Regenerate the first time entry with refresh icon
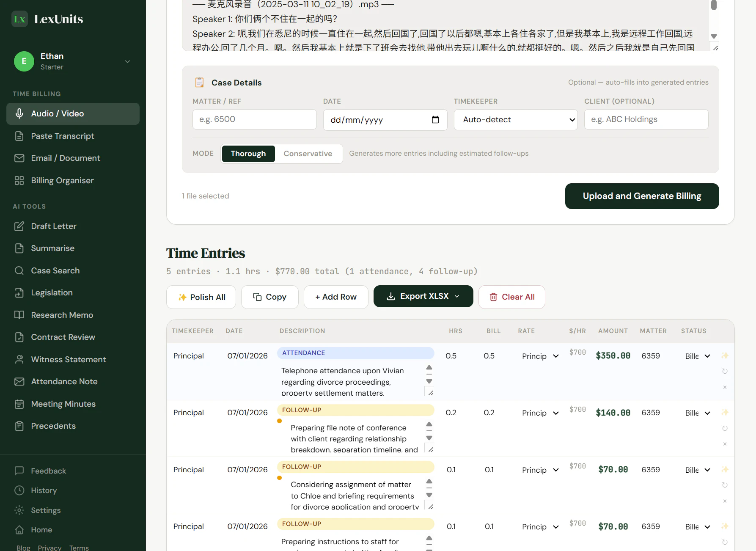This screenshot has height=551, width=756. click(x=725, y=371)
